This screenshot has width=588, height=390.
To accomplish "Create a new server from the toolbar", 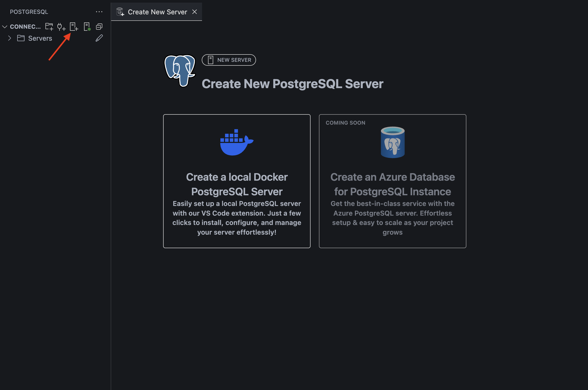I will (74, 26).
